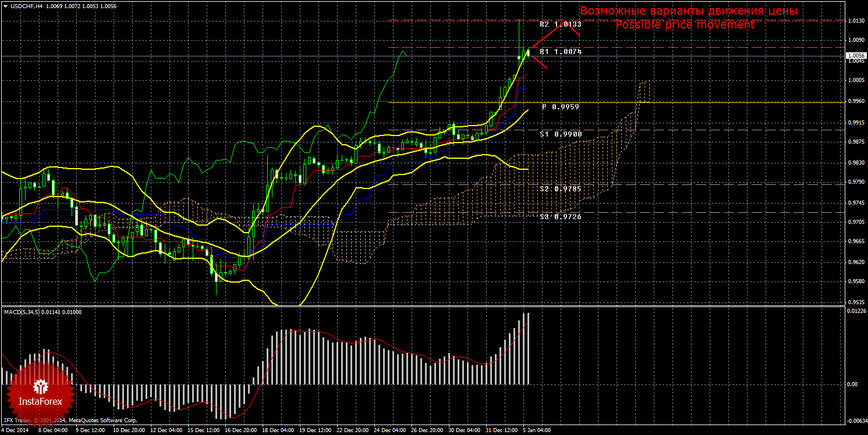This screenshot has width=868, height=435.
Task: Click the 0.9535 price axis value
Action: [x=855, y=302]
